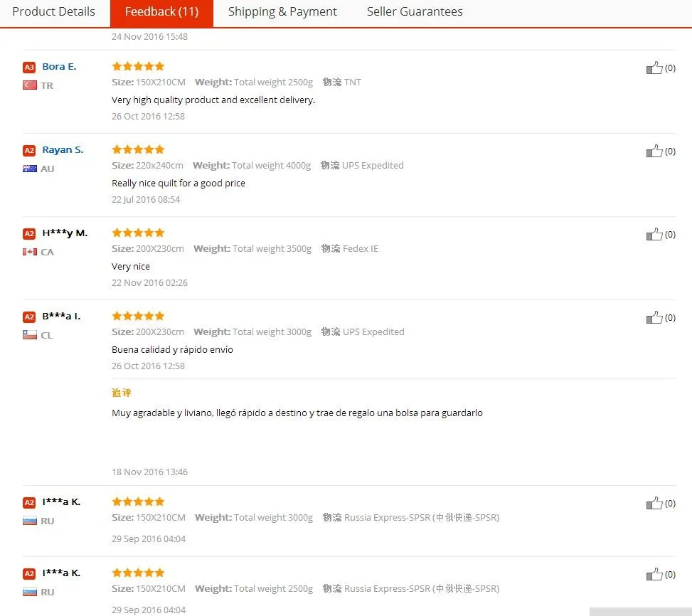The width and height of the screenshot is (692, 616).
Task: Open the Shipping & Payment tab
Action: pos(282,12)
